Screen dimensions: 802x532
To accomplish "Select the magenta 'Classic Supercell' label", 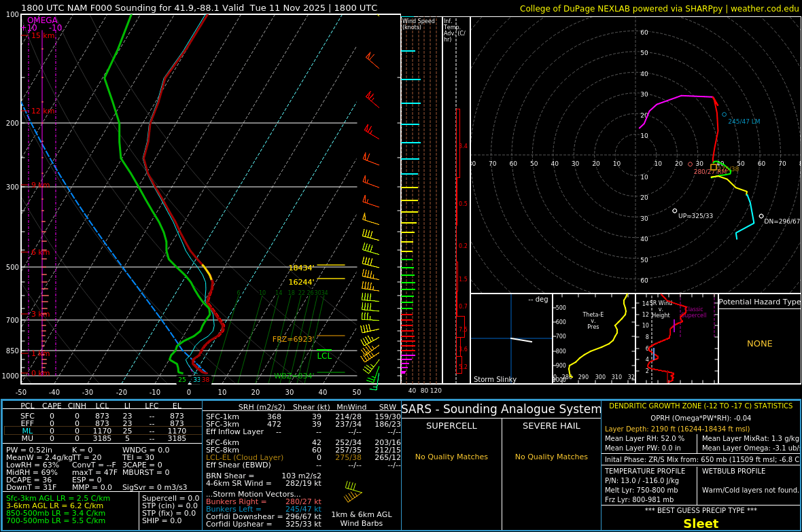I will tap(693, 312).
